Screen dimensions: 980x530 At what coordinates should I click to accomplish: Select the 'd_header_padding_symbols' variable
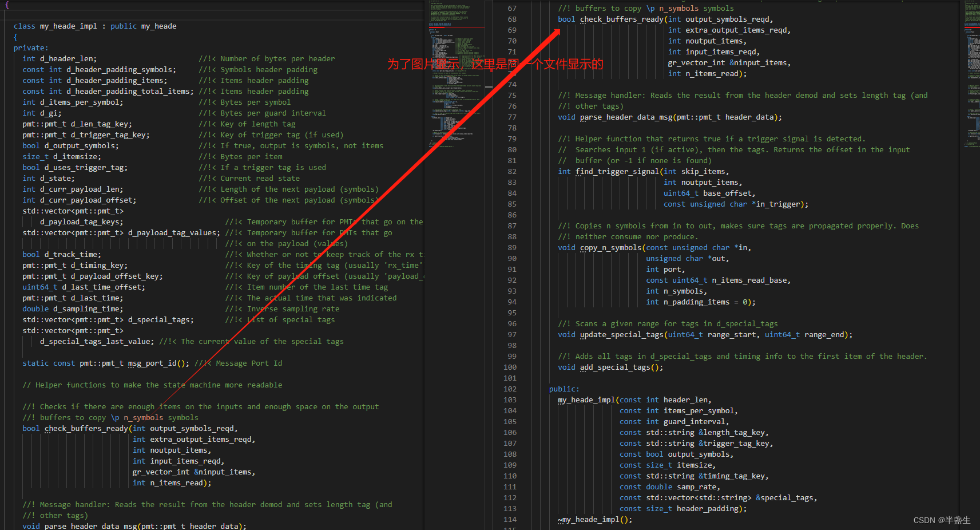click(119, 70)
